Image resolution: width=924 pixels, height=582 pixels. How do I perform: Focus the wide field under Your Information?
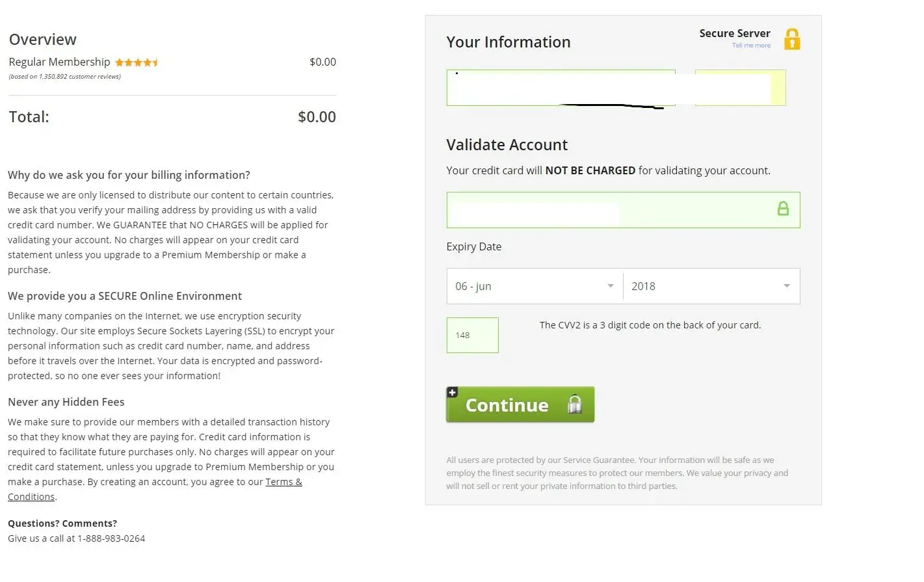coord(561,88)
